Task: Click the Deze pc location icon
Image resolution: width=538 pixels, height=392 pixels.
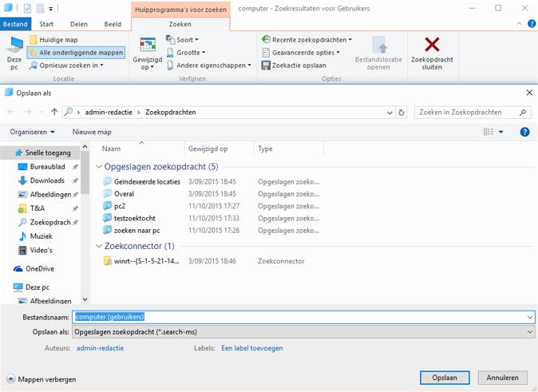Action: (x=14, y=53)
